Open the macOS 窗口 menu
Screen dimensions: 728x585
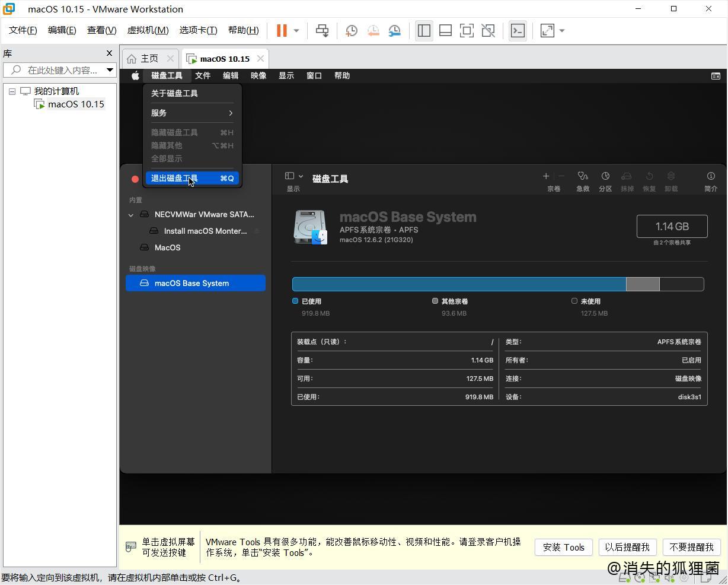pyautogui.click(x=314, y=75)
